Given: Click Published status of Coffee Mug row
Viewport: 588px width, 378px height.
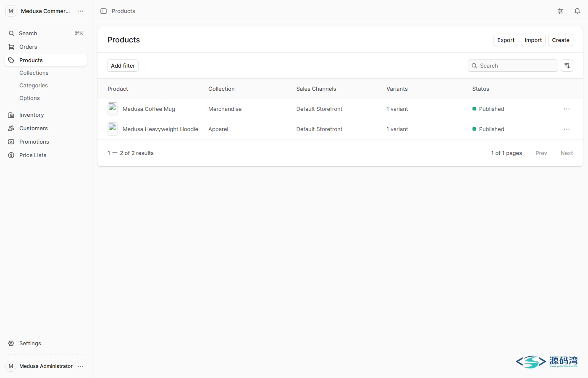Looking at the screenshot, I should point(488,109).
